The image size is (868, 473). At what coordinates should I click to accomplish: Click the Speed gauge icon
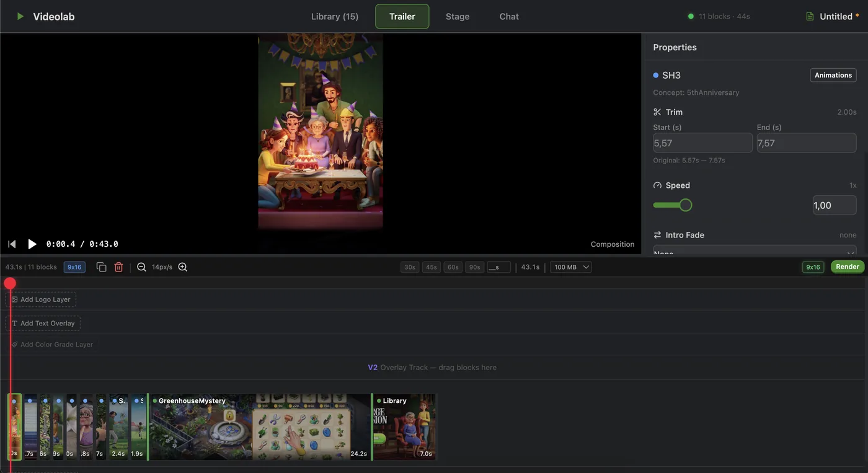pos(657,185)
